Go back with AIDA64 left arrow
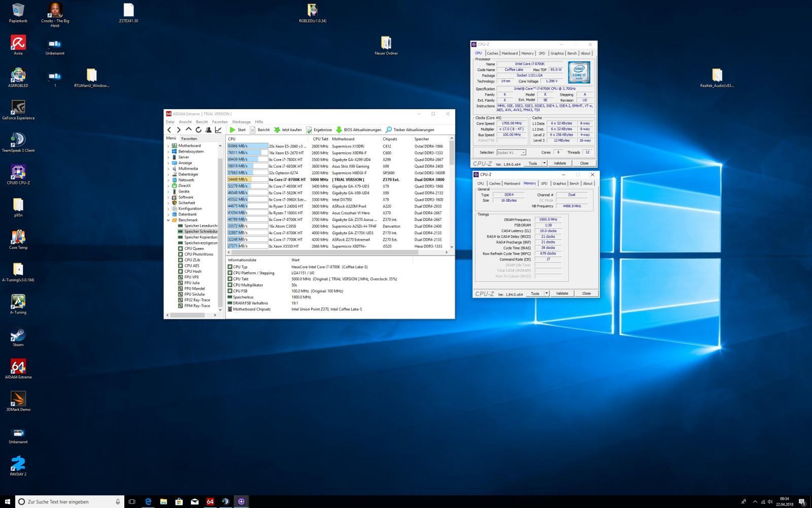 click(x=170, y=130)
